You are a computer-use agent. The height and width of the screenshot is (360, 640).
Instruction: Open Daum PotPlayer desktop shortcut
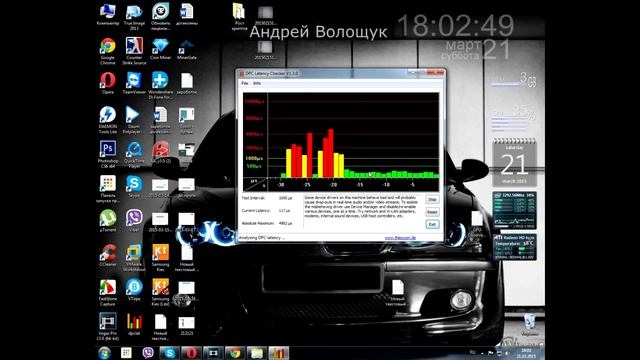pos(134,120)
